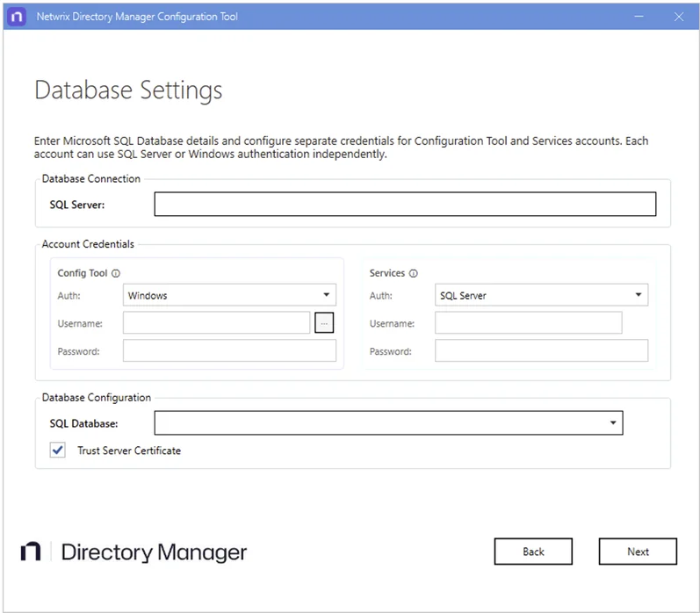Click the Trust Server Certificate label
Screen dimensions: 700x613
click(129, 451)
